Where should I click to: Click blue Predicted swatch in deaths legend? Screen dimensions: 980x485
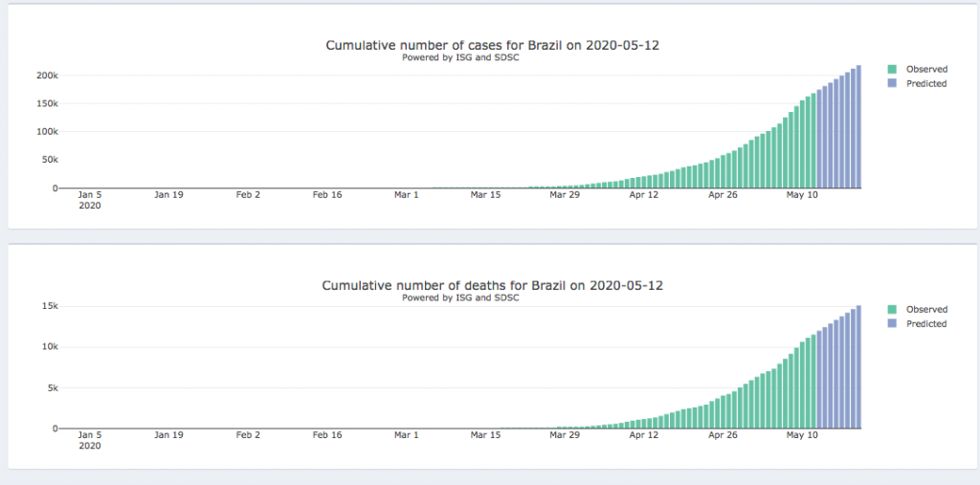click(892, 324)
